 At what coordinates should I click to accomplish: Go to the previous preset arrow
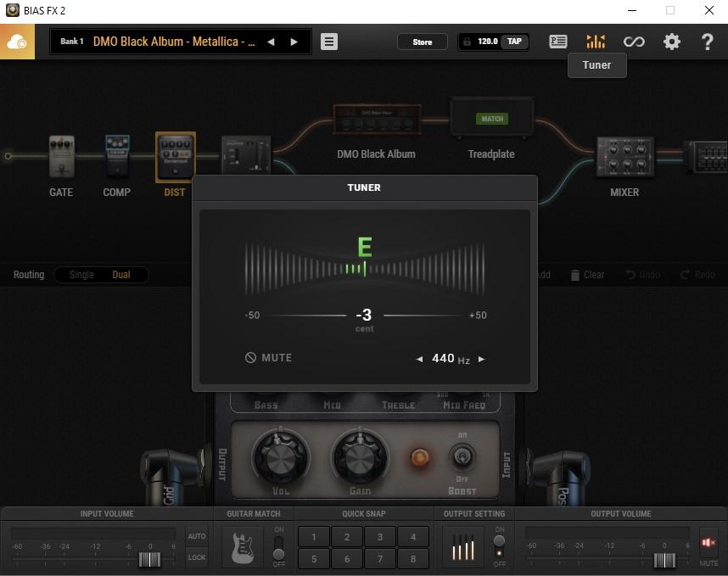[271, 42]
